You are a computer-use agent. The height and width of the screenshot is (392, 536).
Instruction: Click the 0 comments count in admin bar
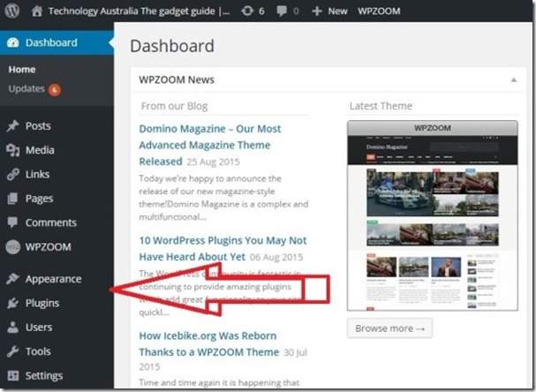296,11
